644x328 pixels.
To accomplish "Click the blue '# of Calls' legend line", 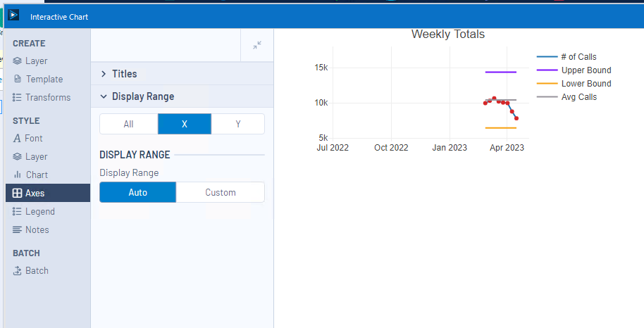I will [547, 56].
